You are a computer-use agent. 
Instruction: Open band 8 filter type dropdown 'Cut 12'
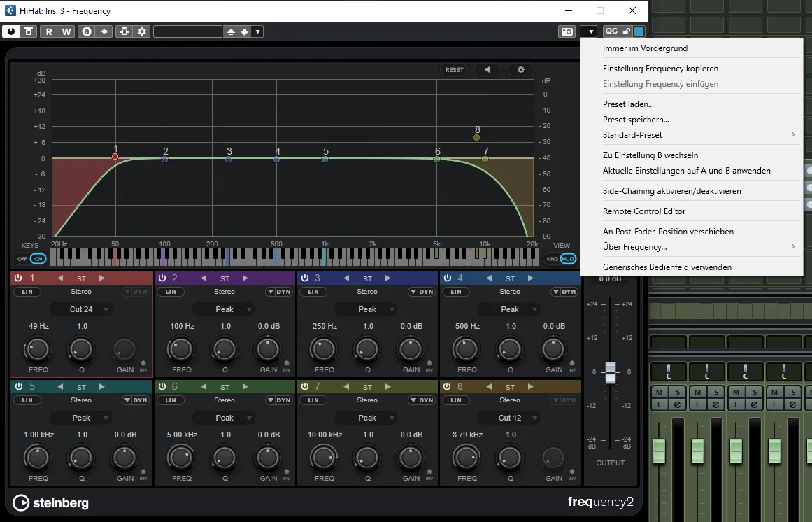510,418
